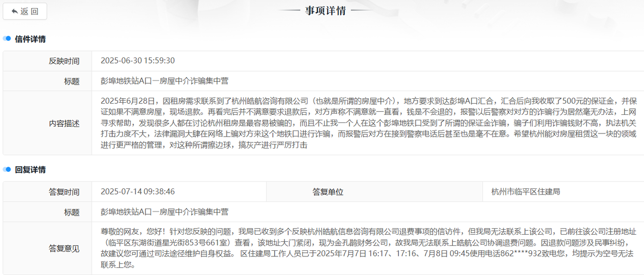Click the 杭州市临平区住建局 reply unit

[x=525, y=191]
